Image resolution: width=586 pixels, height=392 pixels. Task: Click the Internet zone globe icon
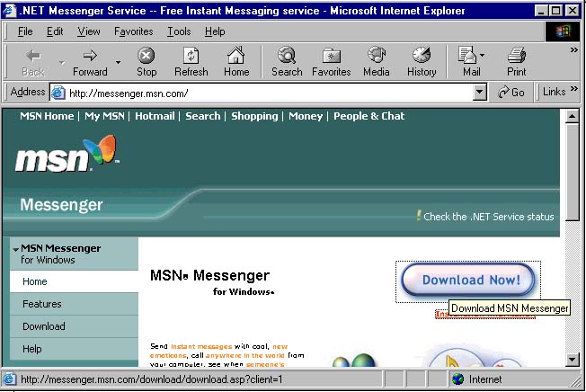click(x=457, y=379)
